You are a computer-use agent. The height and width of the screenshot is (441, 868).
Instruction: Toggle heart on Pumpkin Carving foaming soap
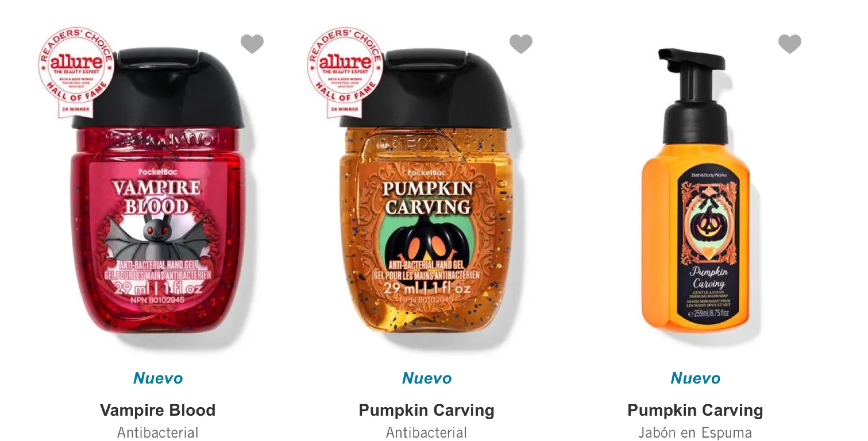790,44
